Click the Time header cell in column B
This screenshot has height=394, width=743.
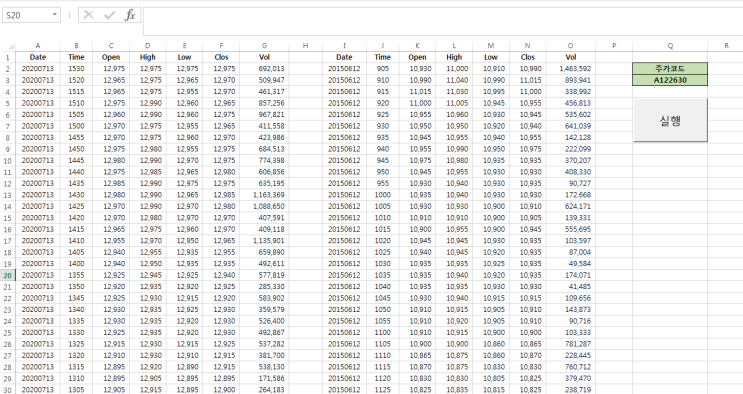tap(76, 57)
